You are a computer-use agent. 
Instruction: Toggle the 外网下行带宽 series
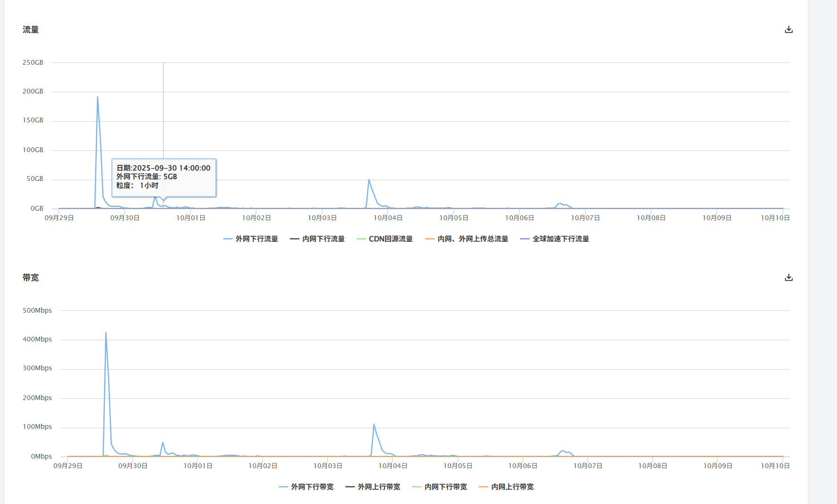[306, 487]
